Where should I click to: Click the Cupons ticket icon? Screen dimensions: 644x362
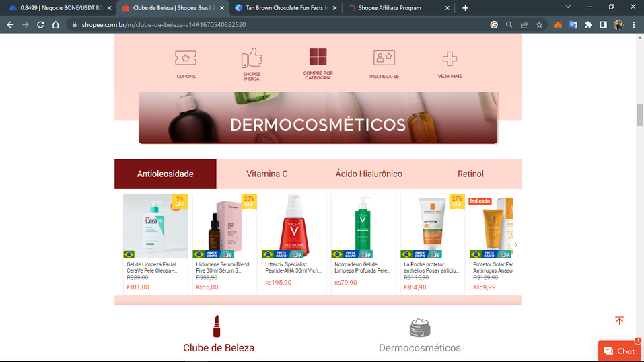[x=186, y=59]
